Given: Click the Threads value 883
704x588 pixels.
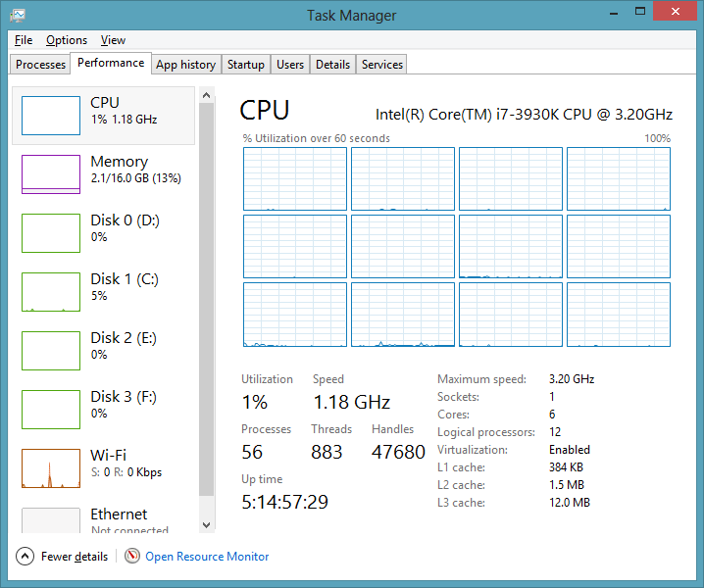Looking at the screenshot, I should click(x=327, y=452).
